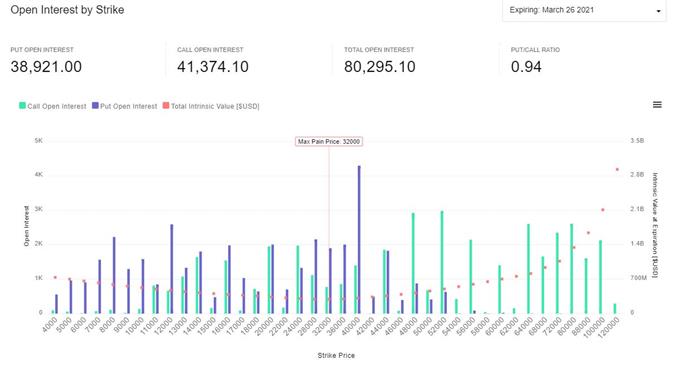This screenshot has height=366, width=679.
Task: Click the green Call Open Interest legend swatch
Action: pos(22,105)
